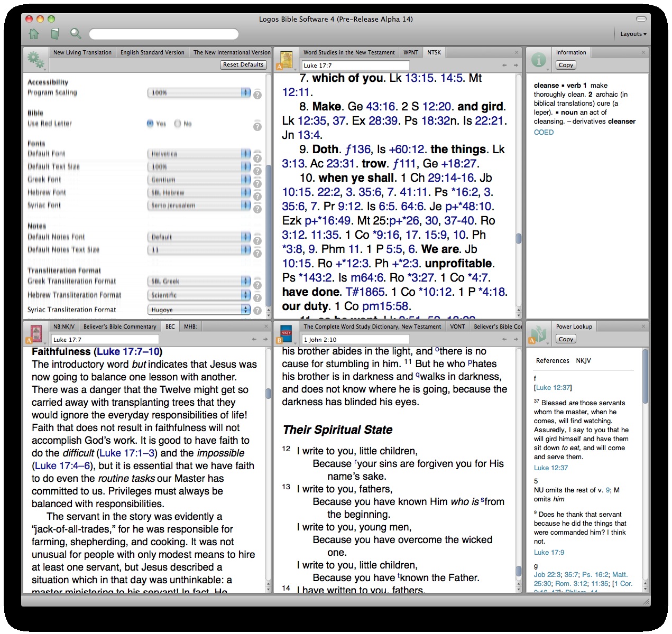Screen dimensions: 672x634
Task: Open the Program Settings gear panel menu
Action: (x=36, y=60)
